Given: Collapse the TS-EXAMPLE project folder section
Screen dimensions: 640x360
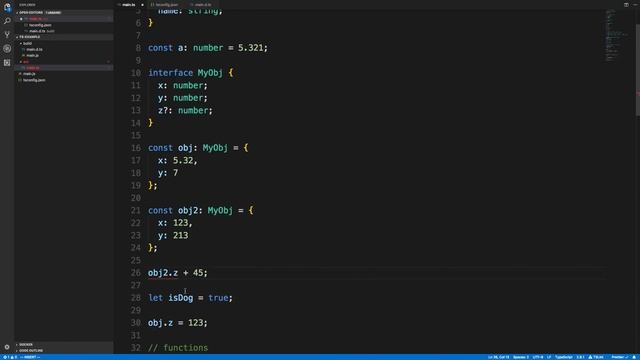Looking at the screenshot, I should (64, 37).
